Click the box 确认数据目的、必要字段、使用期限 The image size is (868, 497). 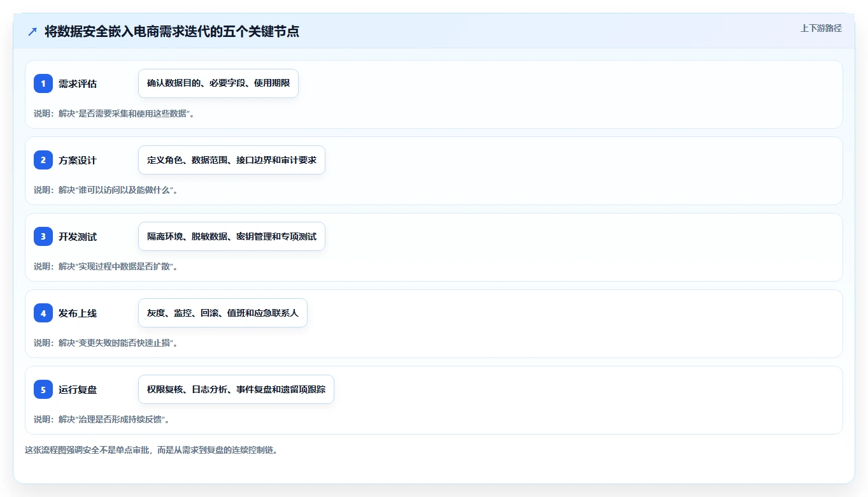pyautogui.click(x=218, y=83)
